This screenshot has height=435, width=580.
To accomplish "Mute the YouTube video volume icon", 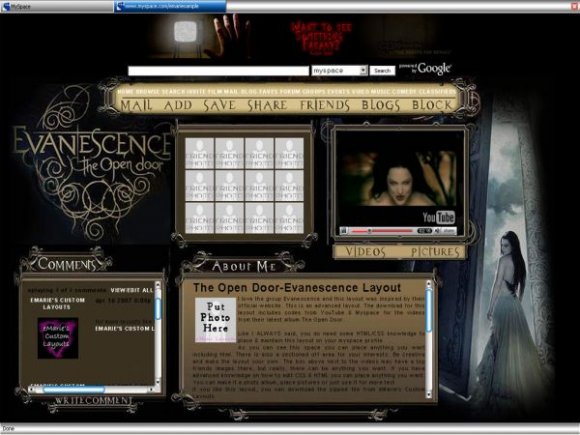I will point(437,231).
